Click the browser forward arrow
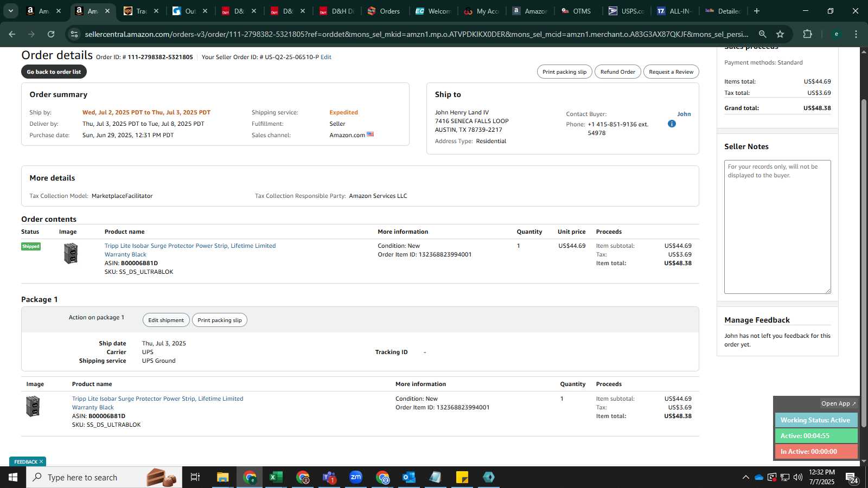Screen dimensions: 868x488 click(31, 34)
